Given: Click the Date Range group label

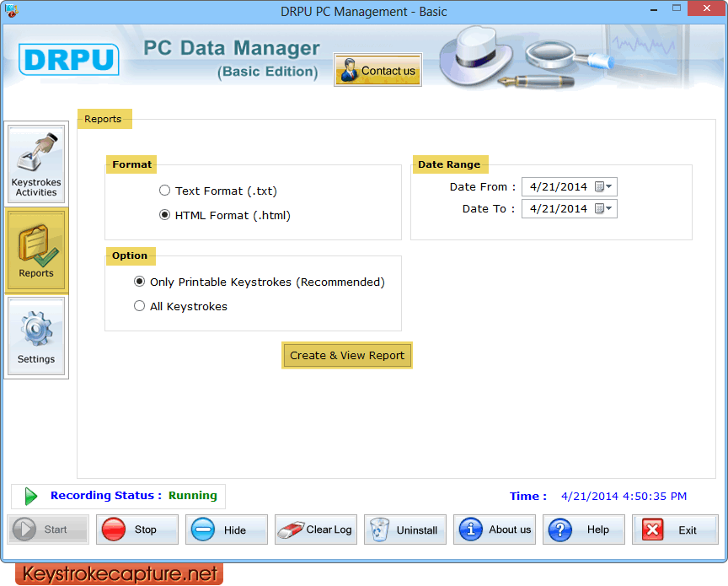Looking at the screenshot, I should [x=449, y=164].
